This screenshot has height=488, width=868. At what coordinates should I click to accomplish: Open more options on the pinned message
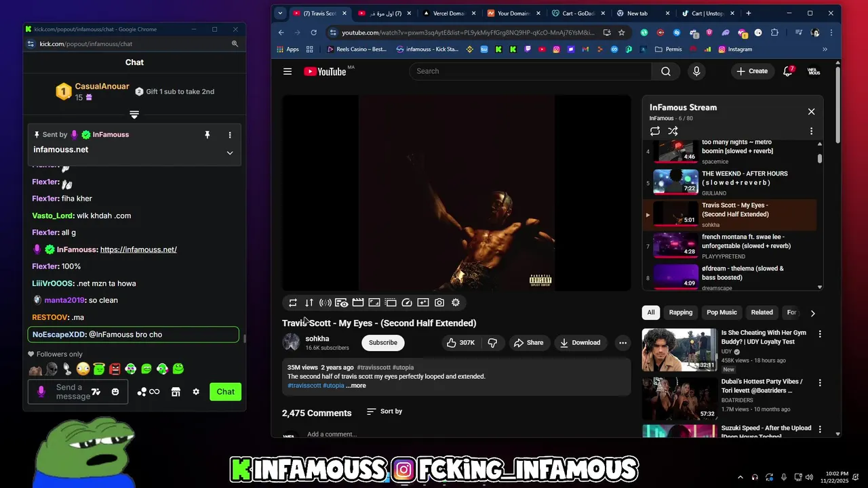(x=230, y=135)
